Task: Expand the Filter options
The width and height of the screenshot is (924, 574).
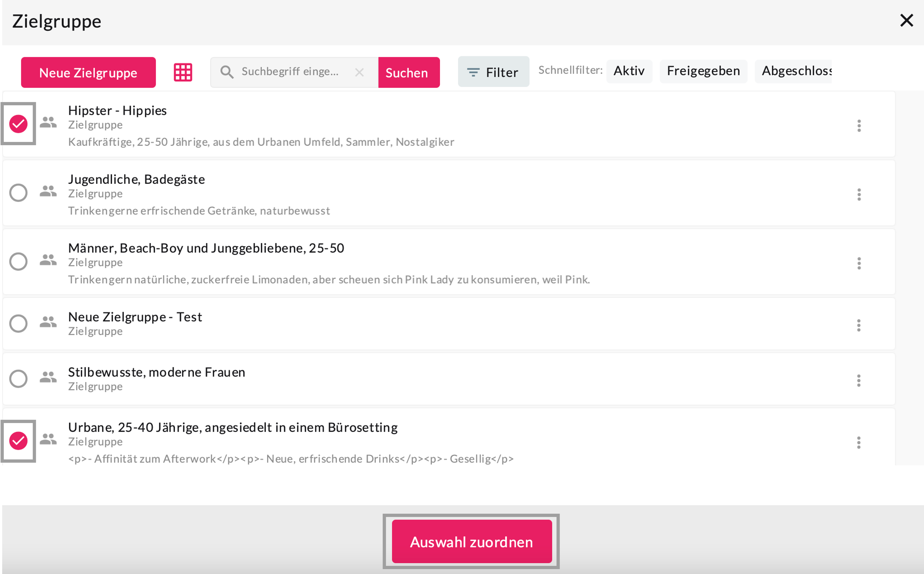Action: point(493,72)
